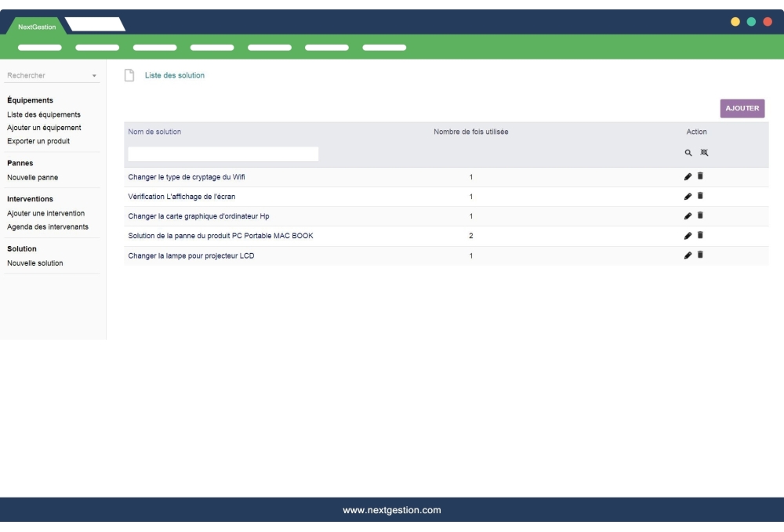The image size is (784, 532).
Task: Edit "Changer la carte graphique d'ordinateur Hp"
Action: (x=688, y=215)
